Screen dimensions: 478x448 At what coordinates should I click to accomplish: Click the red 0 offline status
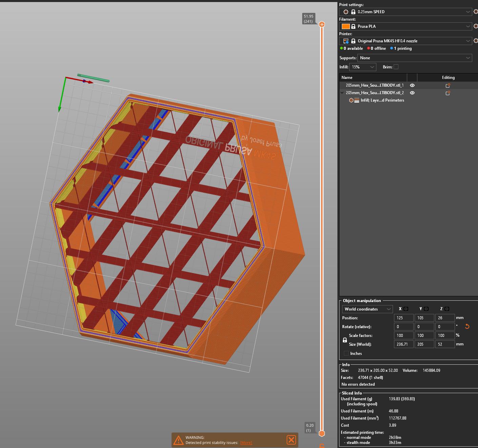[x=376, y=48]
